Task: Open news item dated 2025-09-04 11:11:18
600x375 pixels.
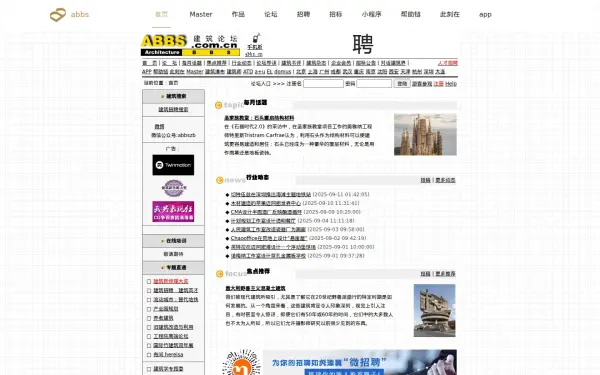Action: point(263,221)
